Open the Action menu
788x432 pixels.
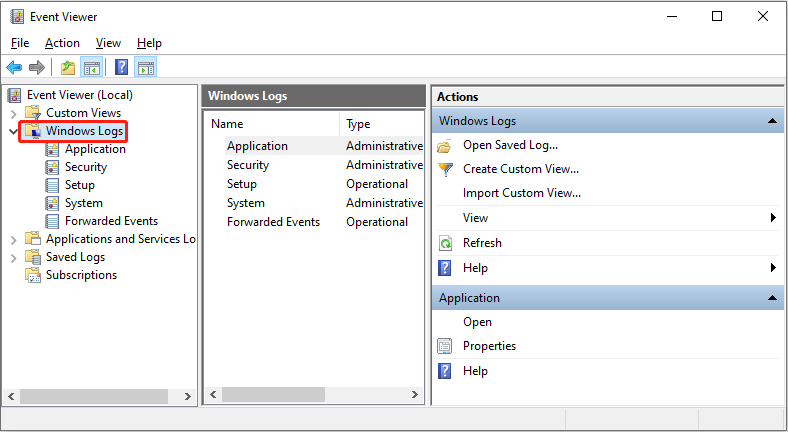pyautogui.click(x=62, y=43)
